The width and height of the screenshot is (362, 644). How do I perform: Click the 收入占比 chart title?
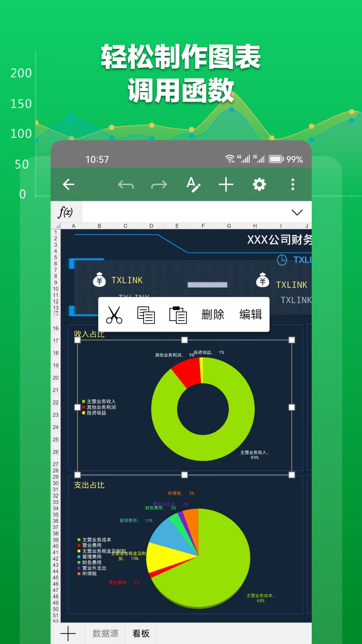89,334
